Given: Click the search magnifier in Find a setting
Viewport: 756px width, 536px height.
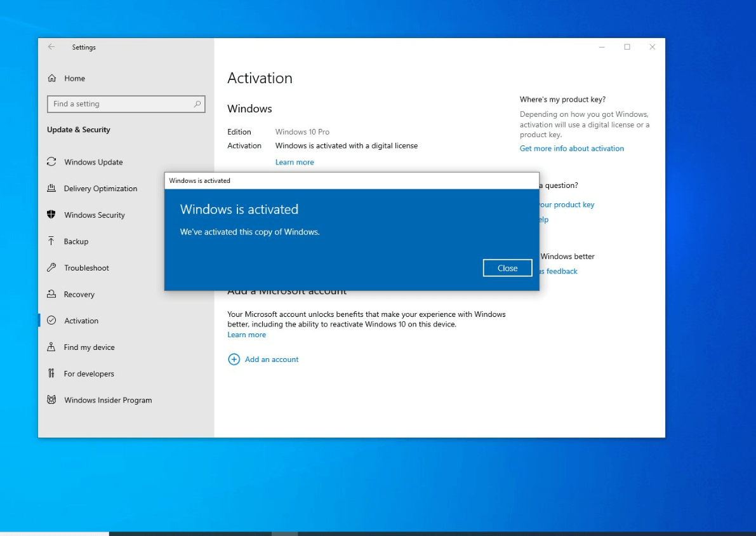Looking at the screenshot, I should pos(197,104).
